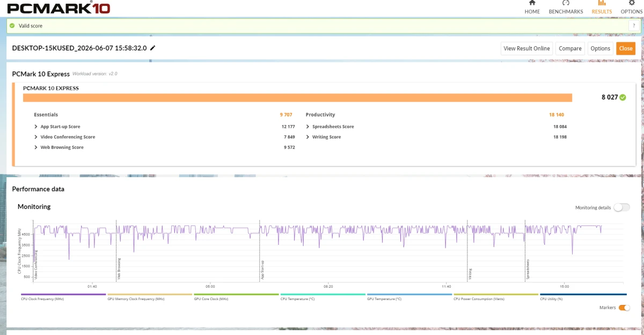Click Essentials score value 9 707
644x335 pixels.
(286, 114)
